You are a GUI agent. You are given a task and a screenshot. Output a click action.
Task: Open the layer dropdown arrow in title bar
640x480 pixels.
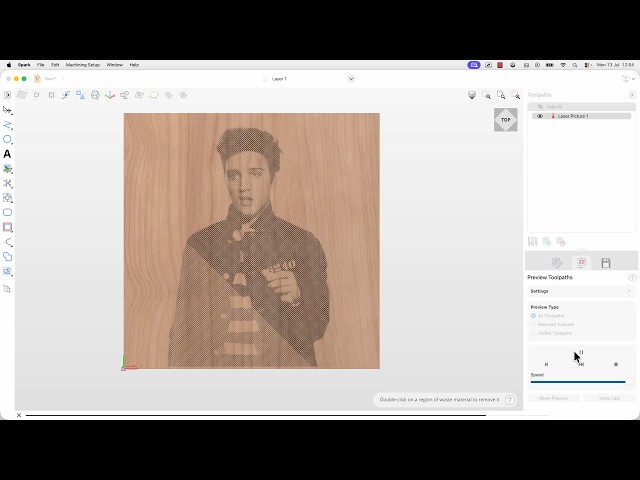[x=351, y=79]
